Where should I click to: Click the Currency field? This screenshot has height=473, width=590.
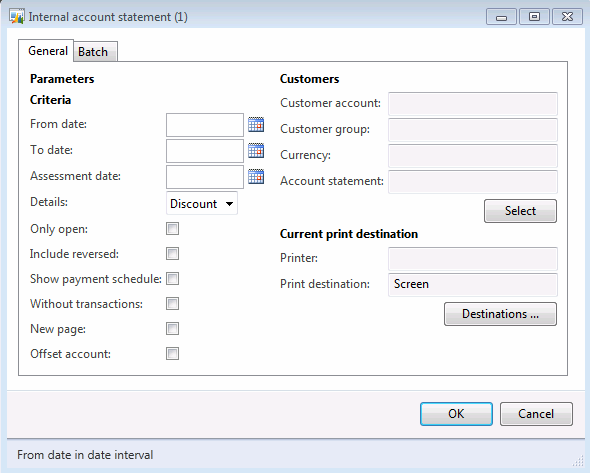(473, 155)
